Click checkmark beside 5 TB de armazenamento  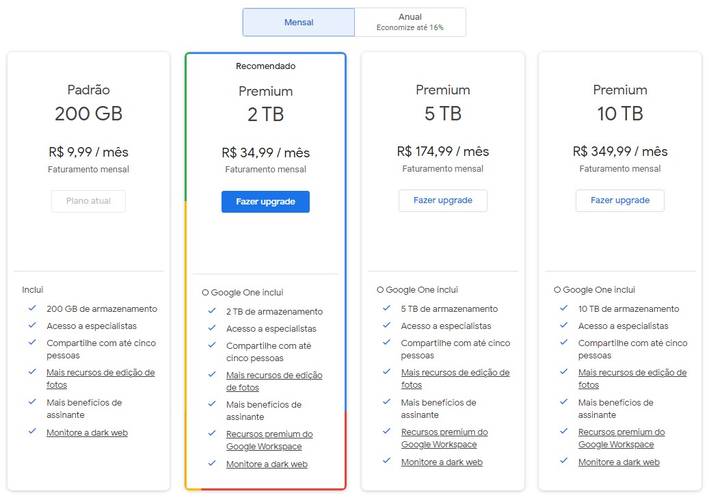(x=387, y=308)
